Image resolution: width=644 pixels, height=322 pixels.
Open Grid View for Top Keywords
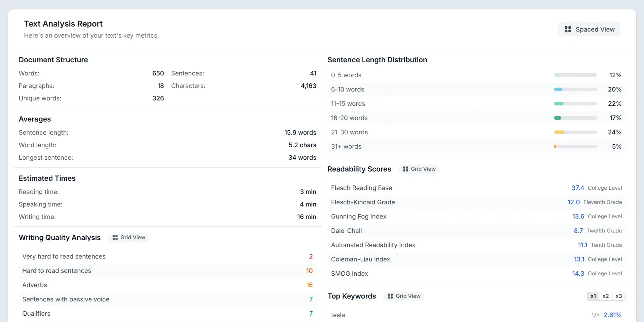click(x=404, y=296)
